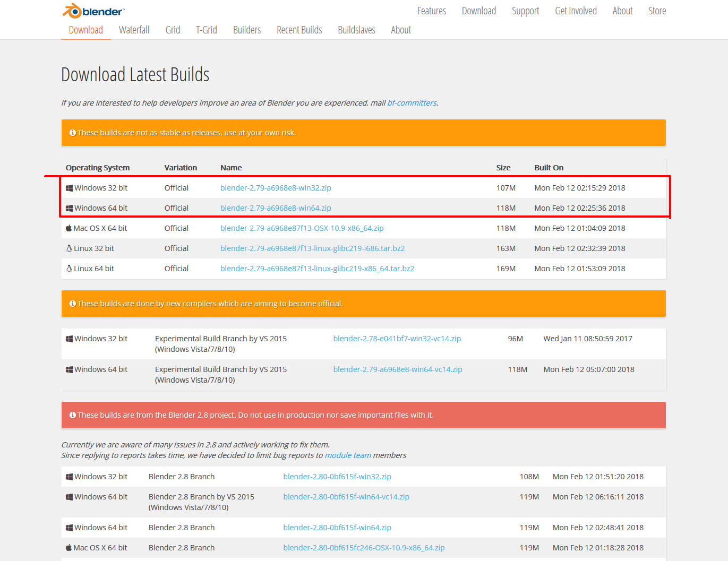Open the module team link
728x561 pixels.
click(x=348, y=455)
